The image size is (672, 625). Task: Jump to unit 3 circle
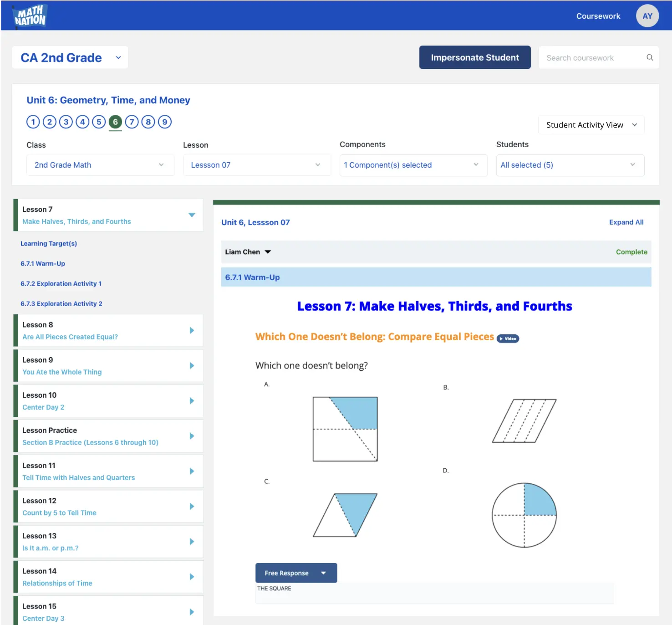66,122
